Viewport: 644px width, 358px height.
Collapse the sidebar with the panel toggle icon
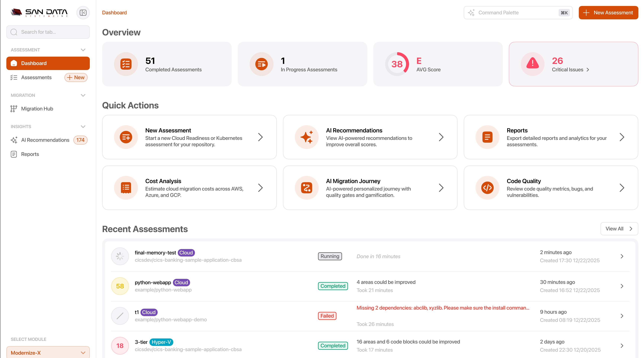click(x=83, y=12)
